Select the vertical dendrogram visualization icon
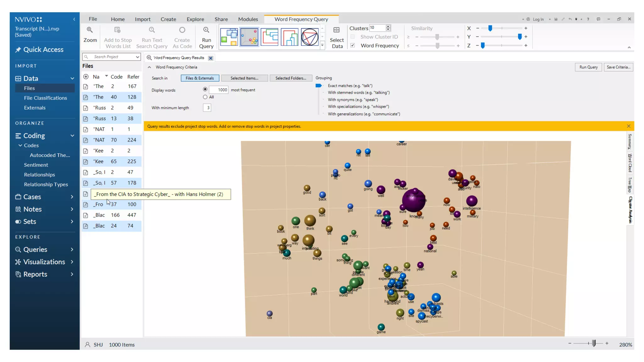 (x=289, y=37)
